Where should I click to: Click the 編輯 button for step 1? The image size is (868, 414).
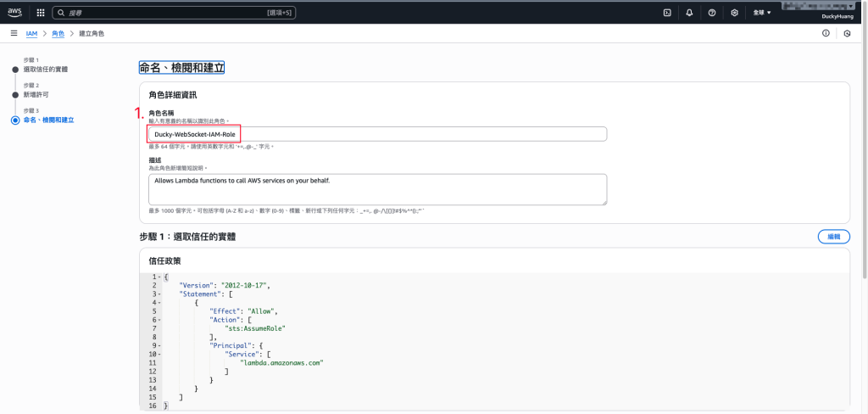834,237
